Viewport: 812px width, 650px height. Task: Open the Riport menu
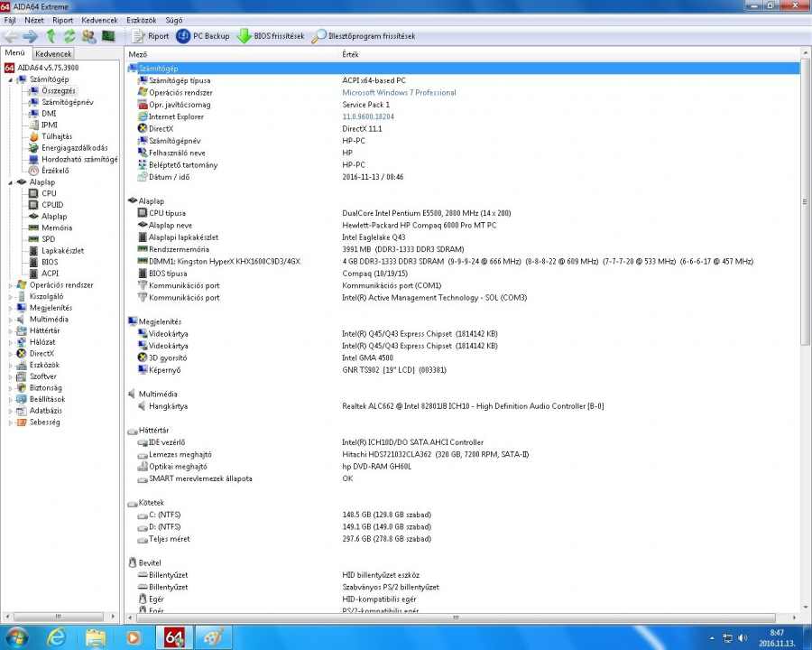coord(62,20)
